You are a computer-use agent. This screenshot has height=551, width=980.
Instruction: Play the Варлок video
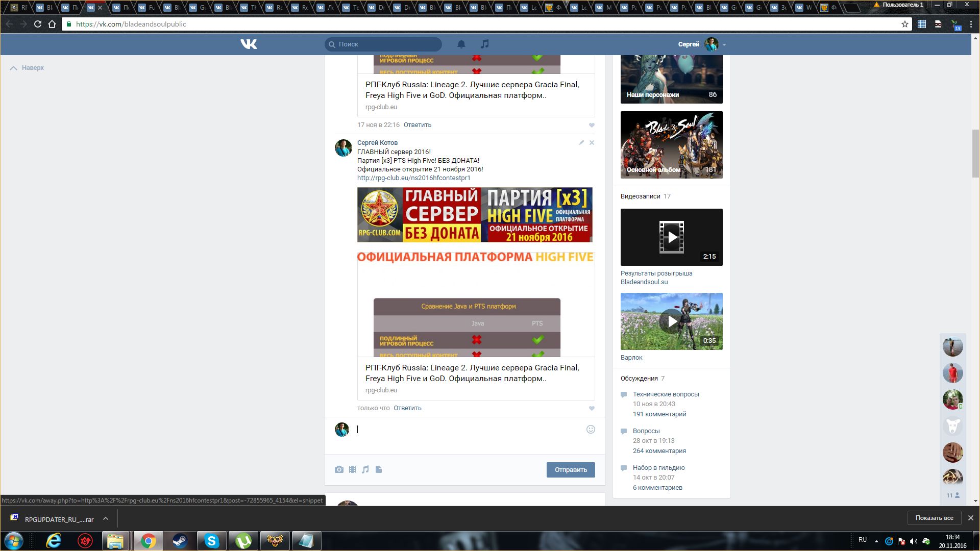tap(672, 321)
